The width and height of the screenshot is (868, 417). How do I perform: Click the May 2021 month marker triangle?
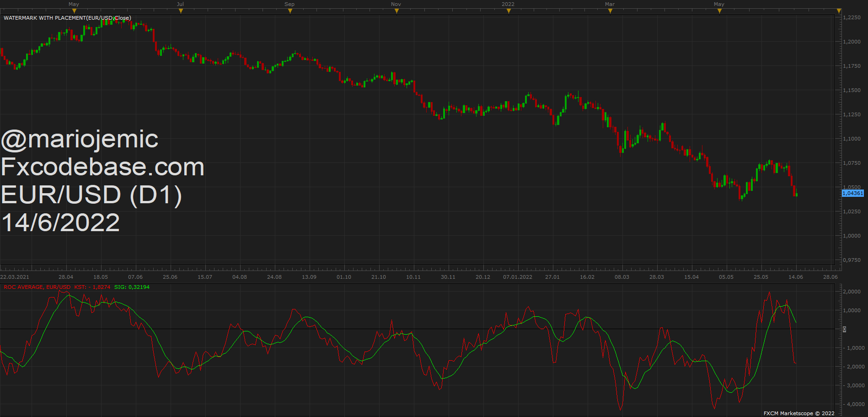[75, 11]
